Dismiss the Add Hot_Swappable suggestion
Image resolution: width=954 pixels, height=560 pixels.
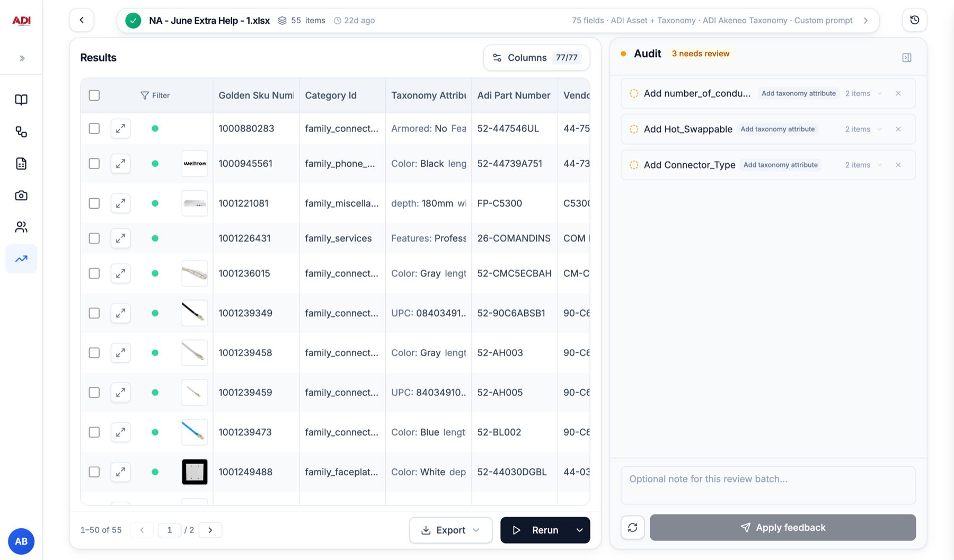coord(898,129)
